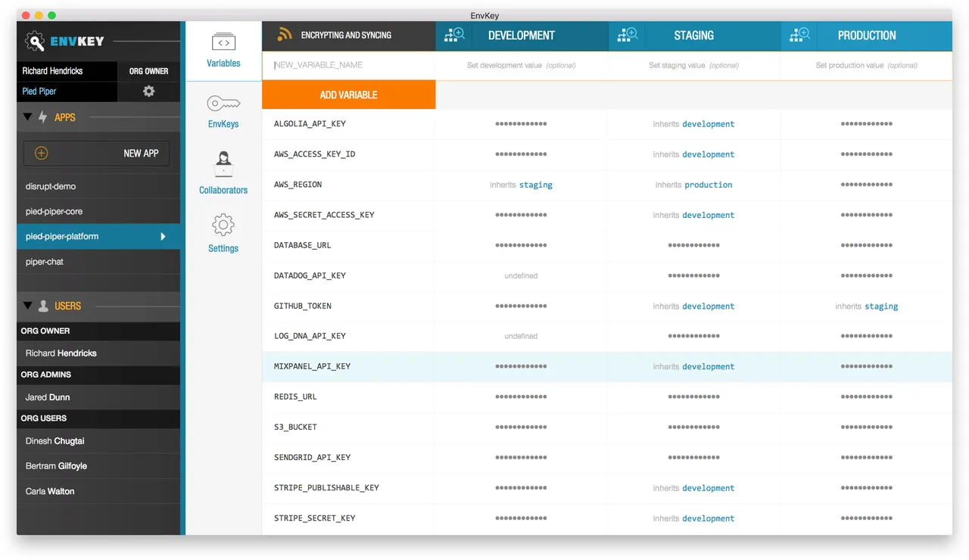Viewport: 969px width, 560px height.
Task: Click LOG_DNA_API_KEY's undefined development value
Action: [521, 336]
